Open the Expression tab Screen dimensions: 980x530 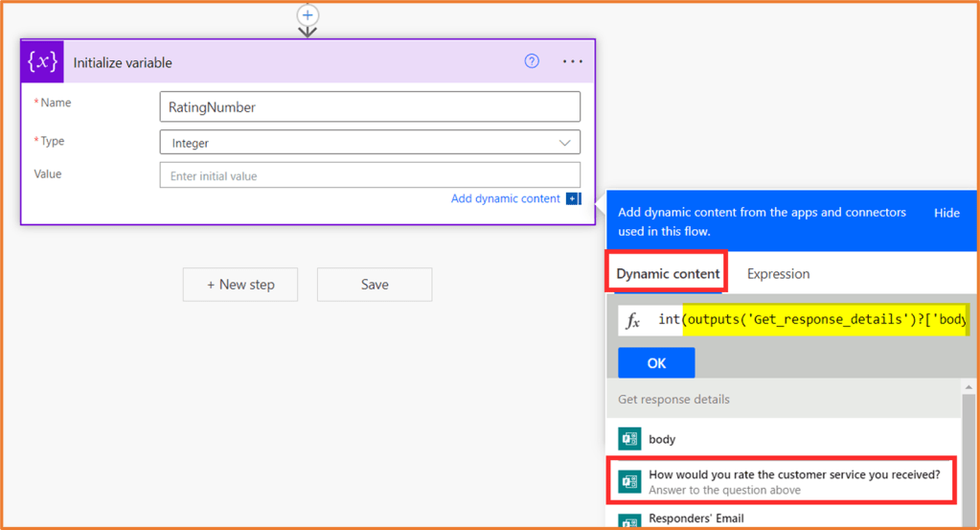(x=778, y=274)
